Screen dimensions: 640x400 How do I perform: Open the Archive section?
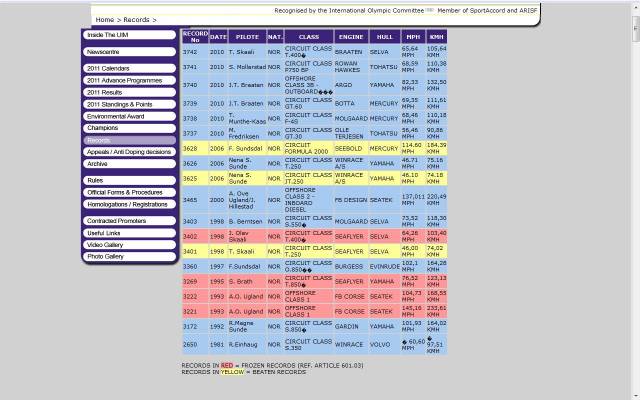click(129, 164)
